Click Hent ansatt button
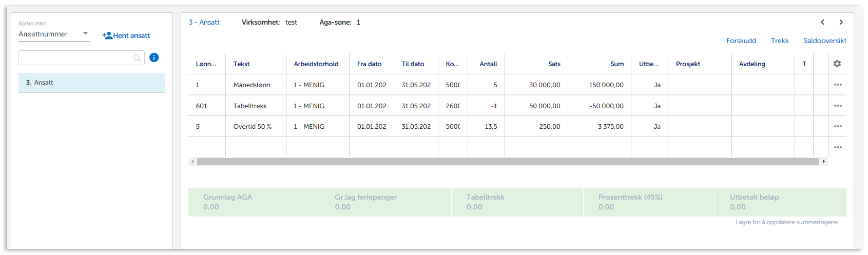 126,35
